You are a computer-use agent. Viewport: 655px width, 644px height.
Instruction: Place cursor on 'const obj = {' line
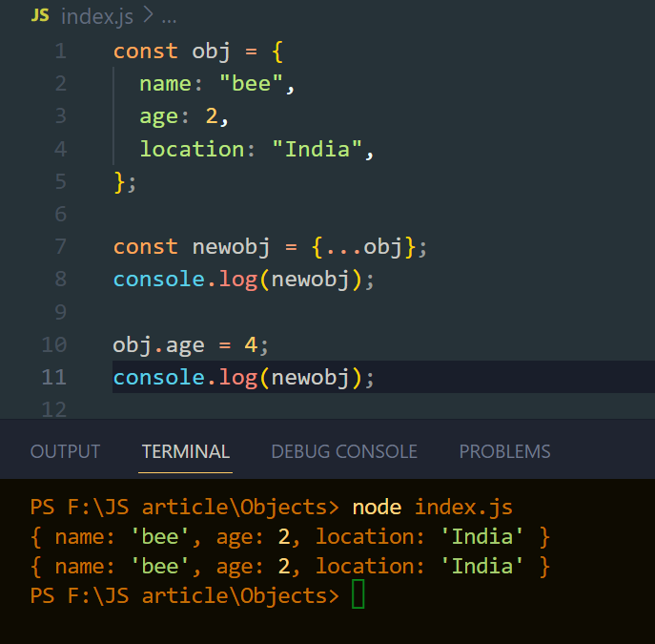click(198, 52)
